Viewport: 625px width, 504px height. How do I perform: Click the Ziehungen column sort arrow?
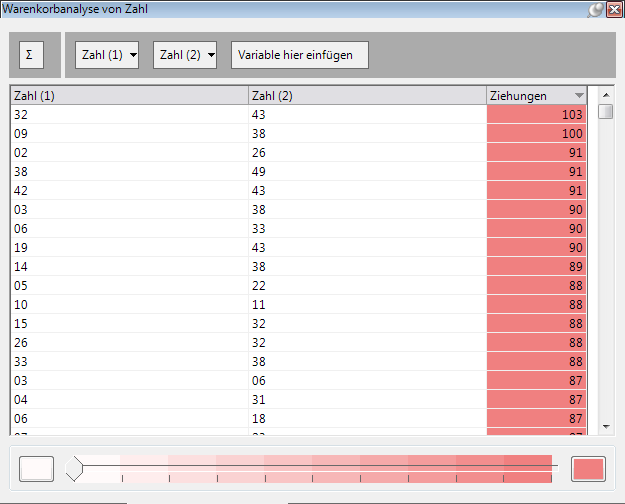579,96
